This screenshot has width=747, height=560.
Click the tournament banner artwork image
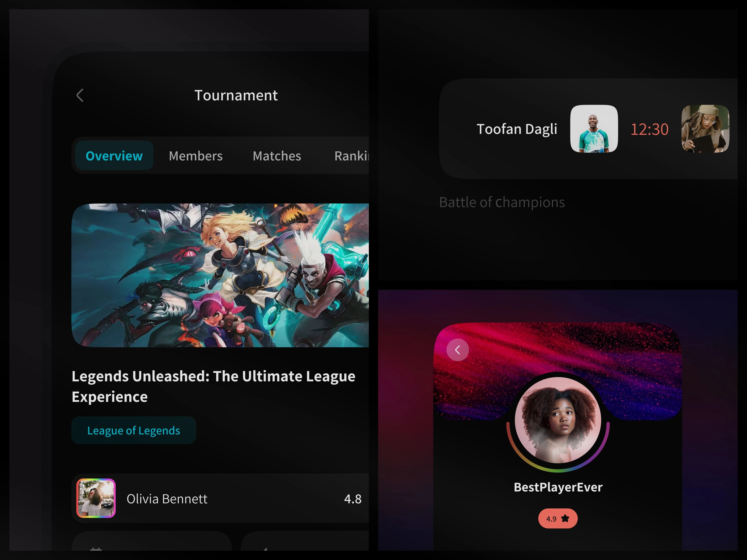pos(221,273)
